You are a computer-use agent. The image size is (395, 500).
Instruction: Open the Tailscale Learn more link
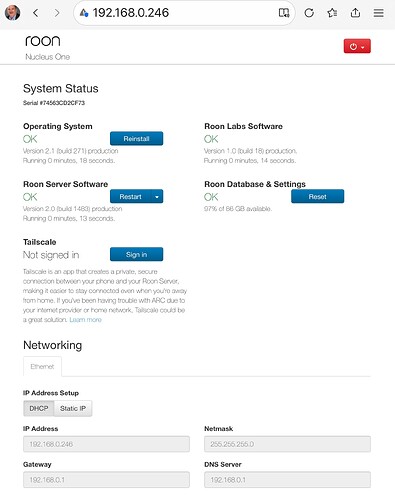[85, 320]
